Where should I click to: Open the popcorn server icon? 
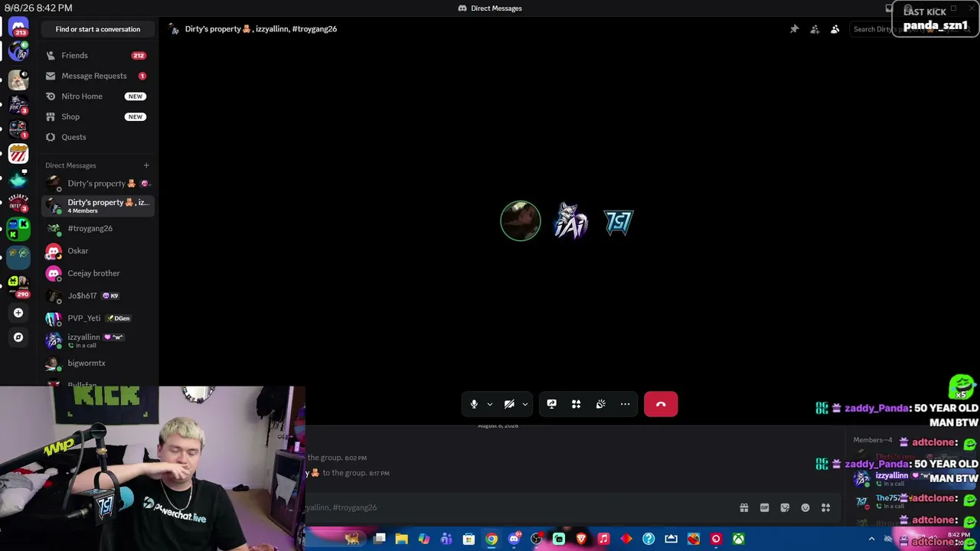(18, 154)
